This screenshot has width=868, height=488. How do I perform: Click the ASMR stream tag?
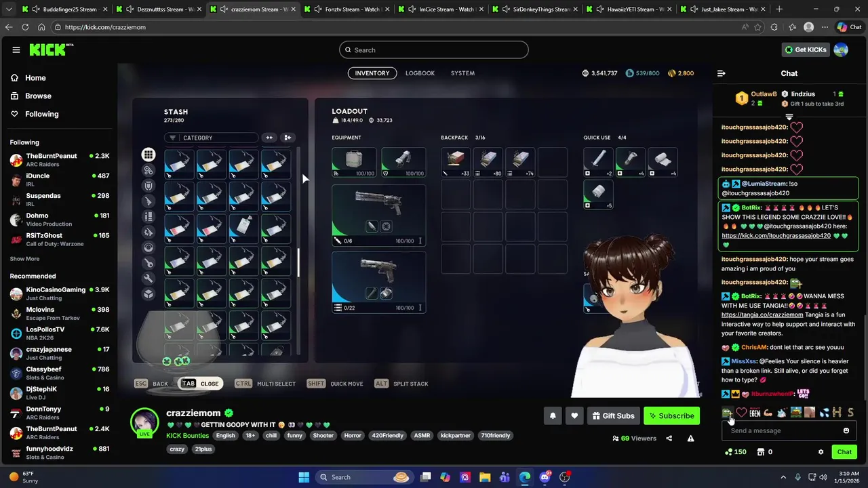(x=422, y=436)
